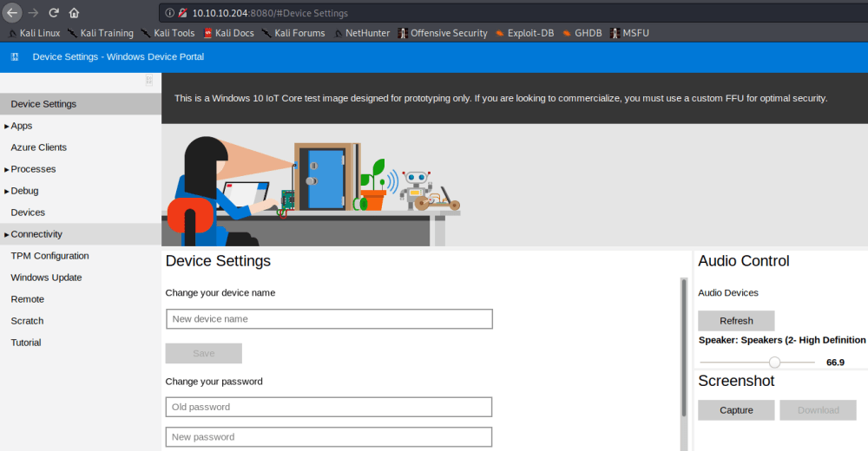Screen dimensions: 868x451
Task: Open the MSFU bookmark
Action: click(x=629, y=33)
